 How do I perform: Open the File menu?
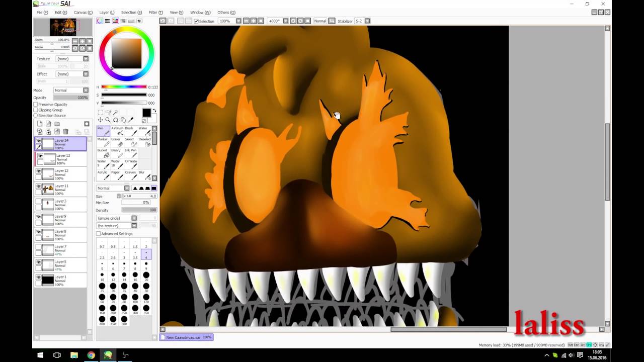pyautogui.click(x=42, y=12)
